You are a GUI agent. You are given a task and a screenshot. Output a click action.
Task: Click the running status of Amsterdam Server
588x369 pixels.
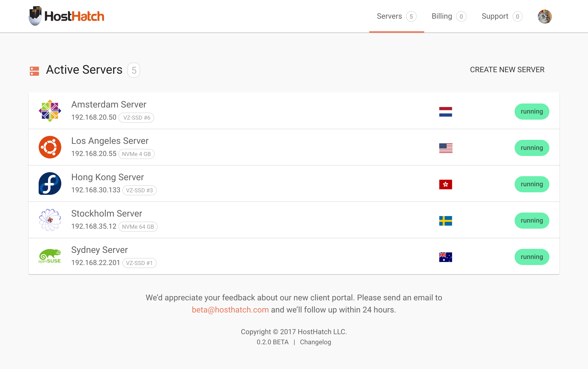(x=532, y=112)
